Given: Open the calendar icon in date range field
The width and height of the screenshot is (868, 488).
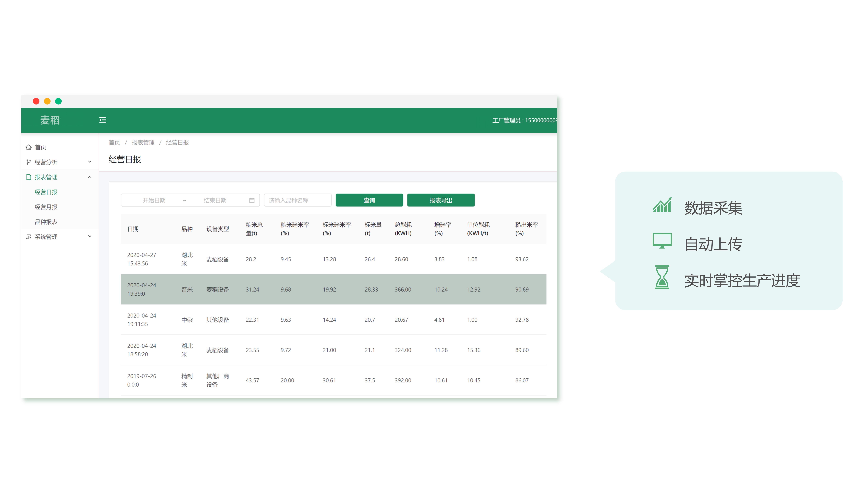Looking at the screenshot, I should click(252, 200).
